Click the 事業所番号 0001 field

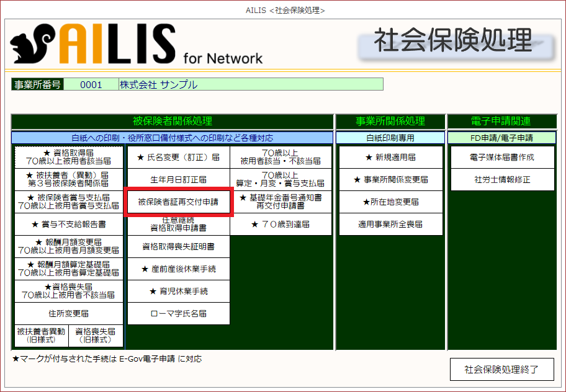(x=91, y=84)
